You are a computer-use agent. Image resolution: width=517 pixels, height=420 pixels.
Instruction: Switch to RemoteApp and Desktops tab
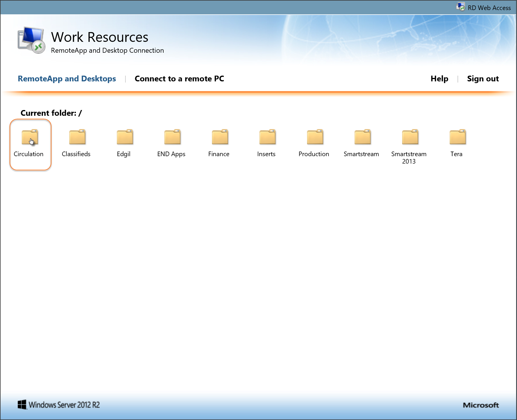pyautogui.click(x=67, y=79)
